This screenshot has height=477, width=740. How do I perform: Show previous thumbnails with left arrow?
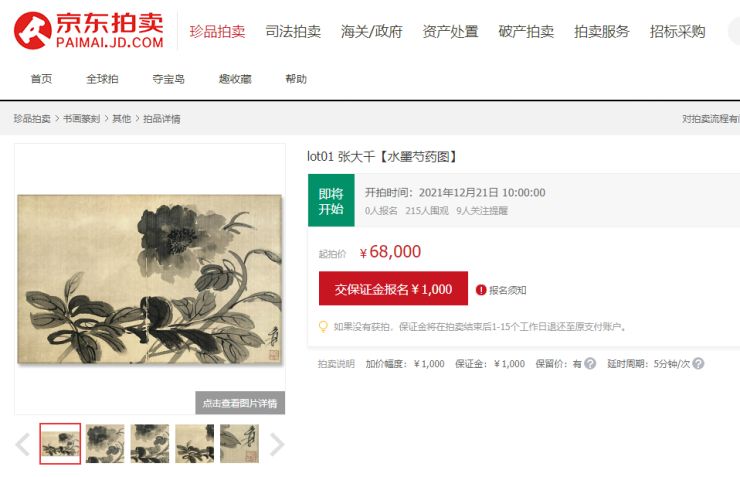23,444
